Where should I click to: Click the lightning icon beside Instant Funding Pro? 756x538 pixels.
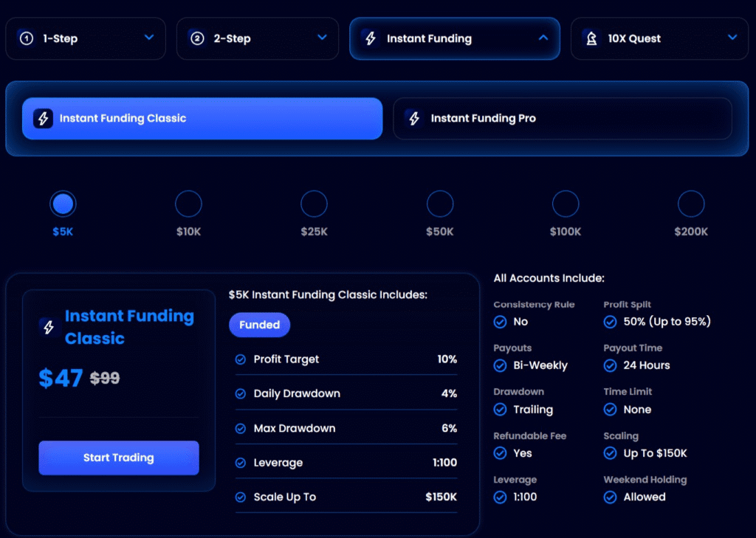click(x=414, y=117)
